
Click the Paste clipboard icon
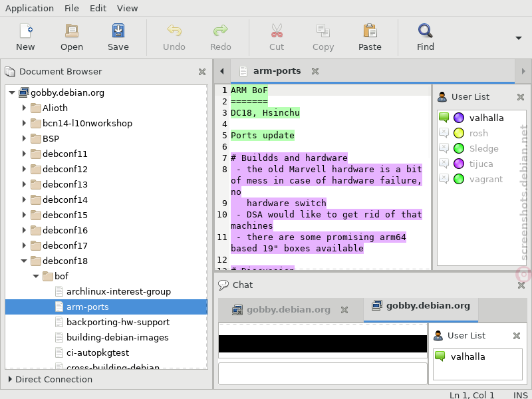coord(370,31)
